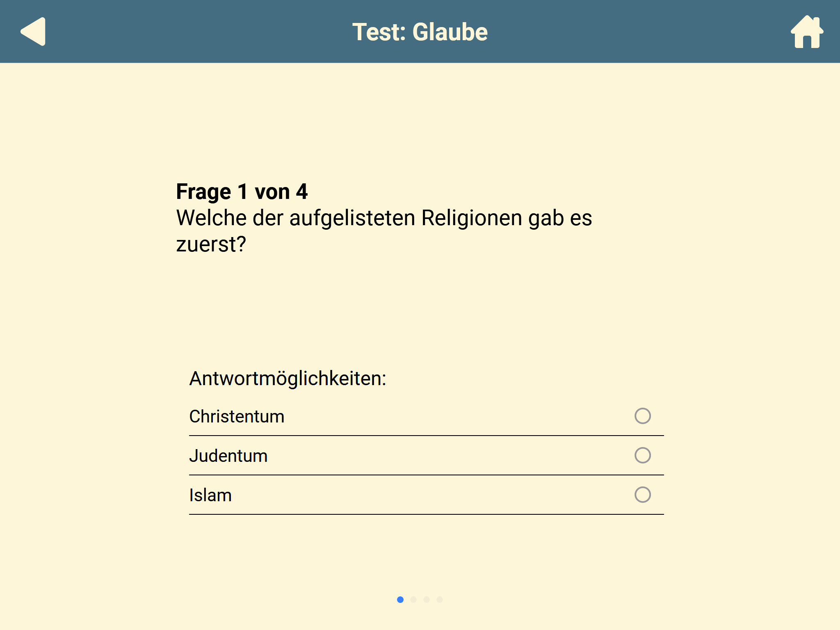Image resolution: width=840 pixels, height=630 pixels.
Task: Click the word 'zuerst?' in the question
Action: click(211, 244)
